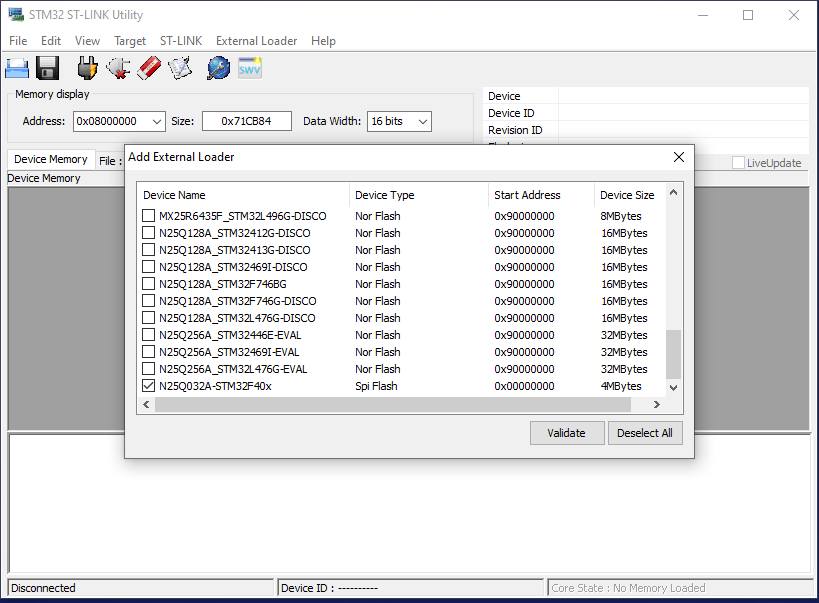
Task: Minimize the ST-LINK Utility window
Action: point(703,15)
